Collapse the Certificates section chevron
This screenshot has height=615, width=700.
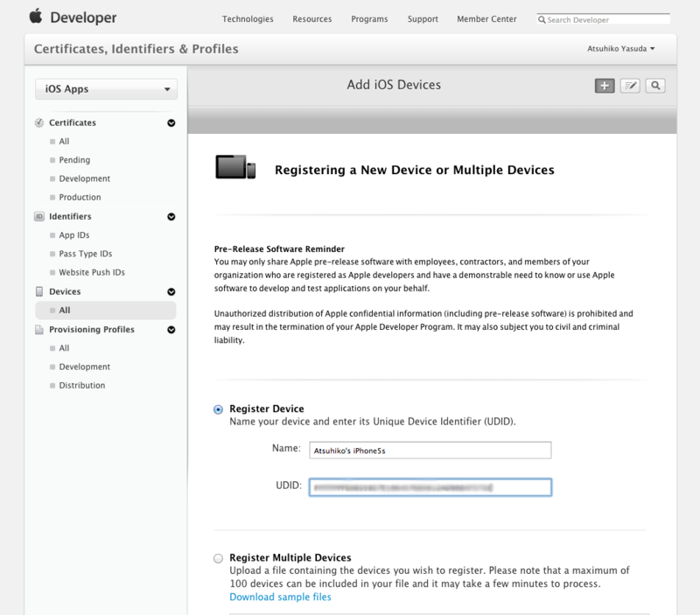pos(171,122)
